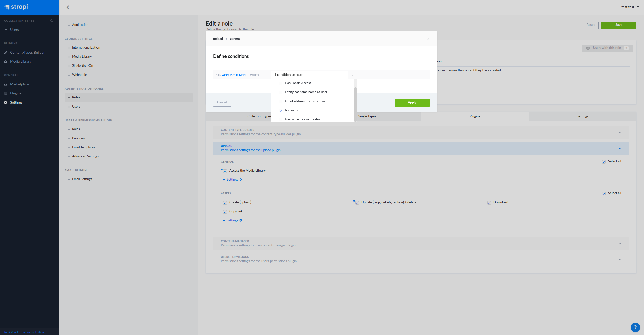
Task: Enable the Has Locale Access condition
Action: 280,83
